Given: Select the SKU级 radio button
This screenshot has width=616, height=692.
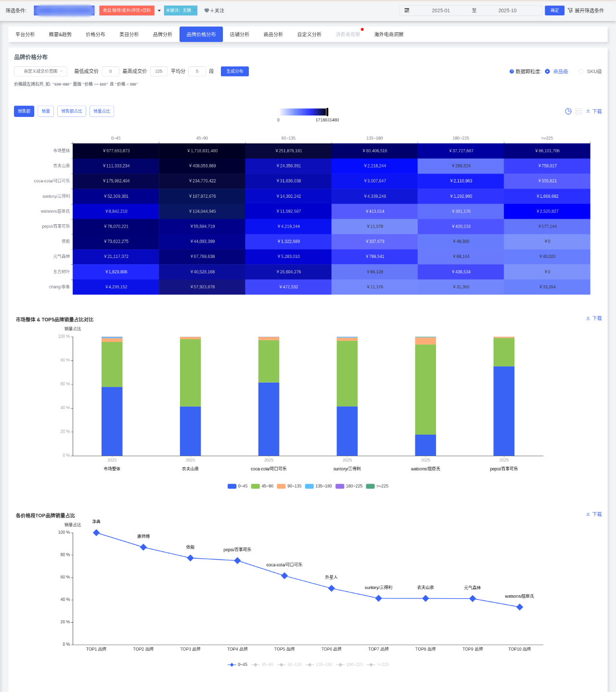Looking at the screenshot, I should [581, 72].
